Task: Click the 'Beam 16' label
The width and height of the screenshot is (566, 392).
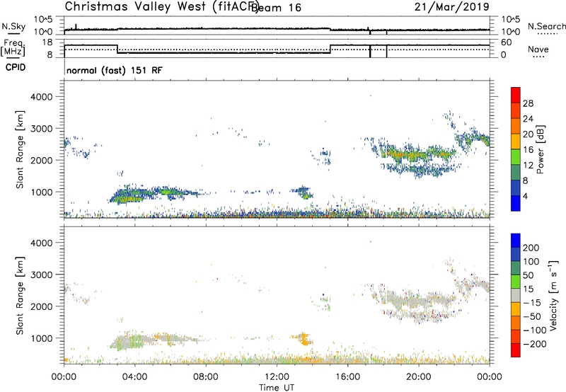Action: click(276, 8)
